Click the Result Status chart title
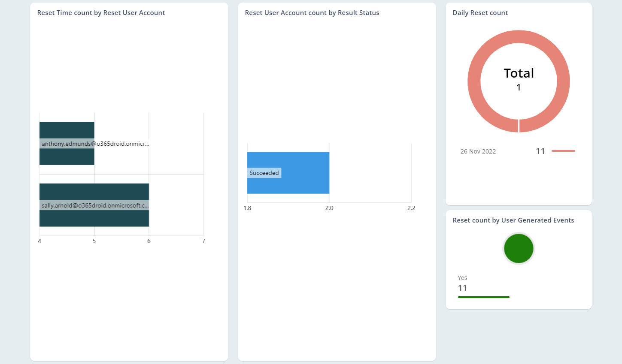 (x=312, y=12)
